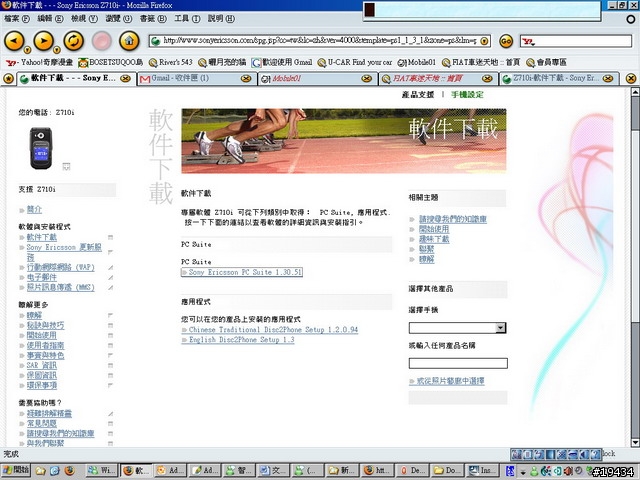
Task: Open the 趣味下載 related topic link
Action: (434, 239)
